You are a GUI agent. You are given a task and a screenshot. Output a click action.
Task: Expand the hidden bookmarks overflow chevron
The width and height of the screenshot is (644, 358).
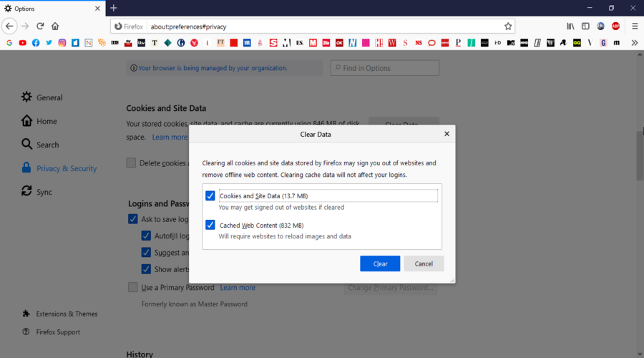point(634,43)
